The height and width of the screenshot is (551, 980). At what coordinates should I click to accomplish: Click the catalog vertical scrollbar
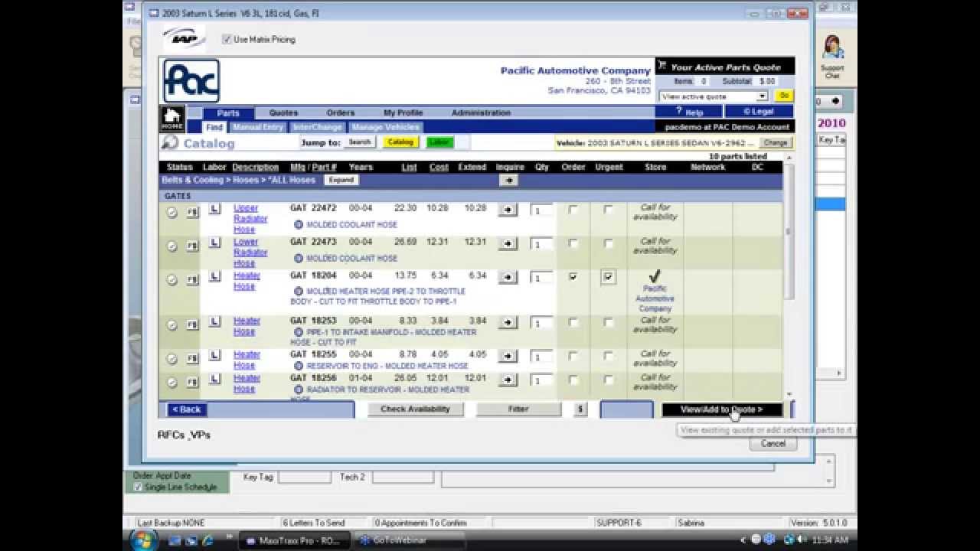click(x=789, y=232)
